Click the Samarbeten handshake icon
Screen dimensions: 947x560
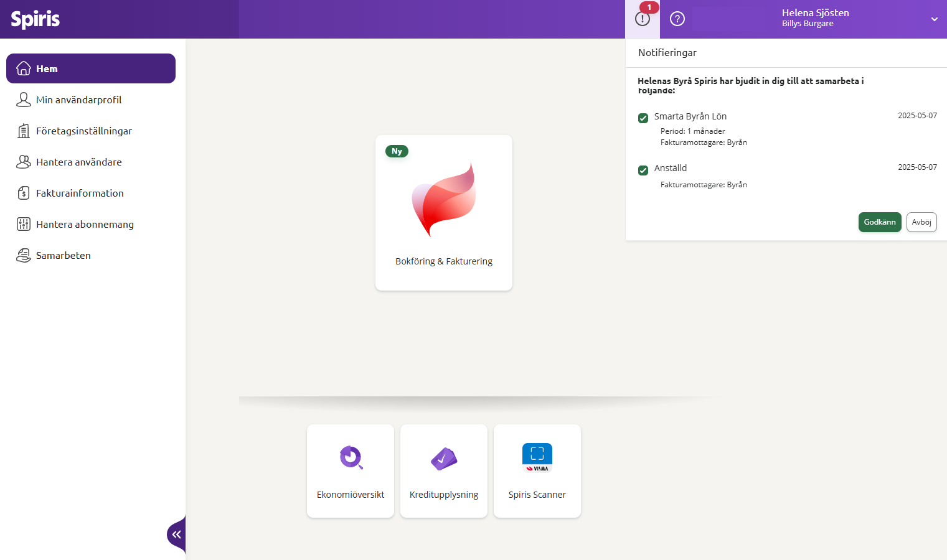pos(24,255)
